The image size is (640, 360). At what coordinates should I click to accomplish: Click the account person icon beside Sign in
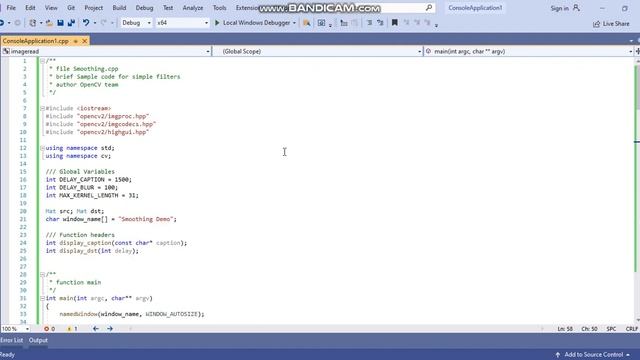click(576, 8)
